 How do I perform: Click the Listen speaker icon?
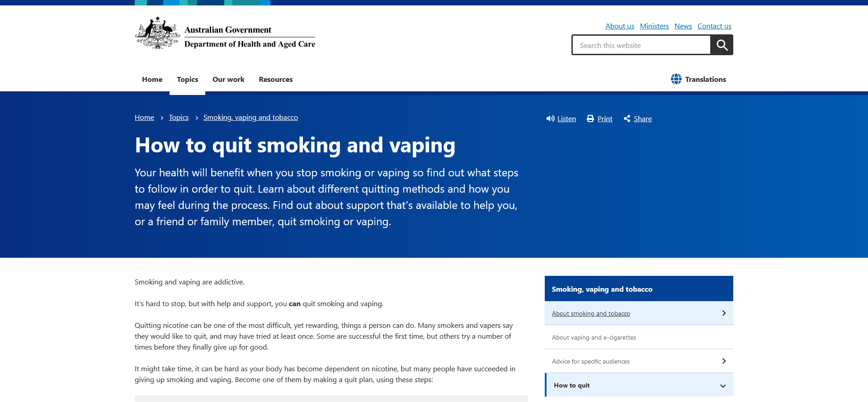click(x=550, y=118)
